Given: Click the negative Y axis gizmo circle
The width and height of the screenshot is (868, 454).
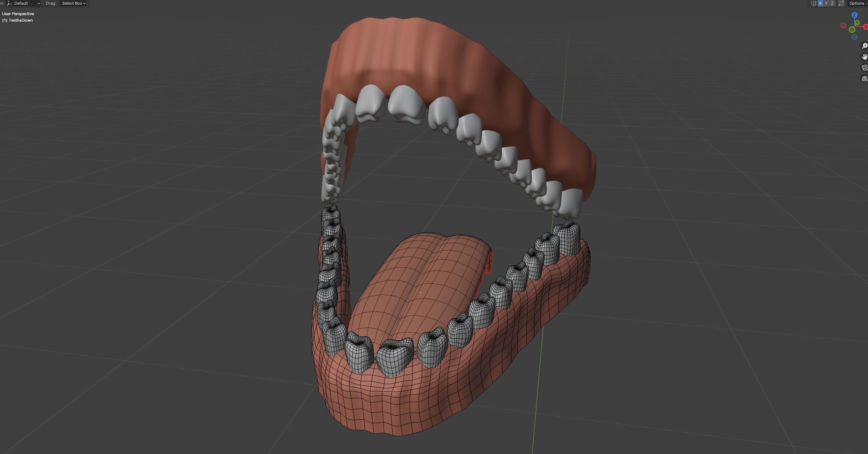Looking at the screenshot, I should pos(852,30).
